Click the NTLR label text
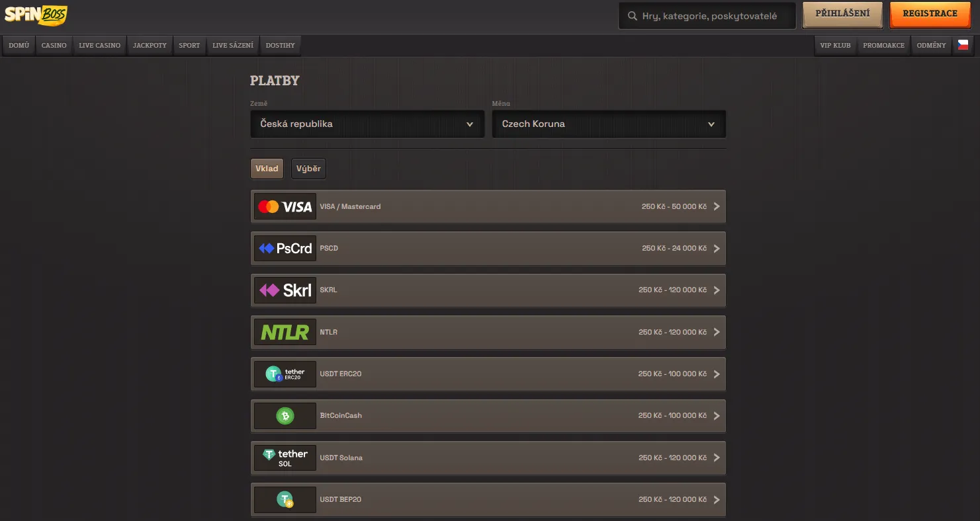980x521 pixels. click(328, 332)
